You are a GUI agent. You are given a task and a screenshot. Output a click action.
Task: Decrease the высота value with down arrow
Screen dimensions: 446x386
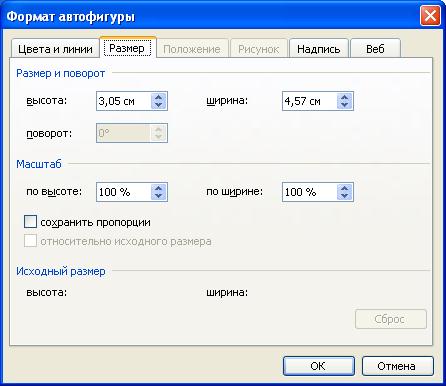[158, 105]
